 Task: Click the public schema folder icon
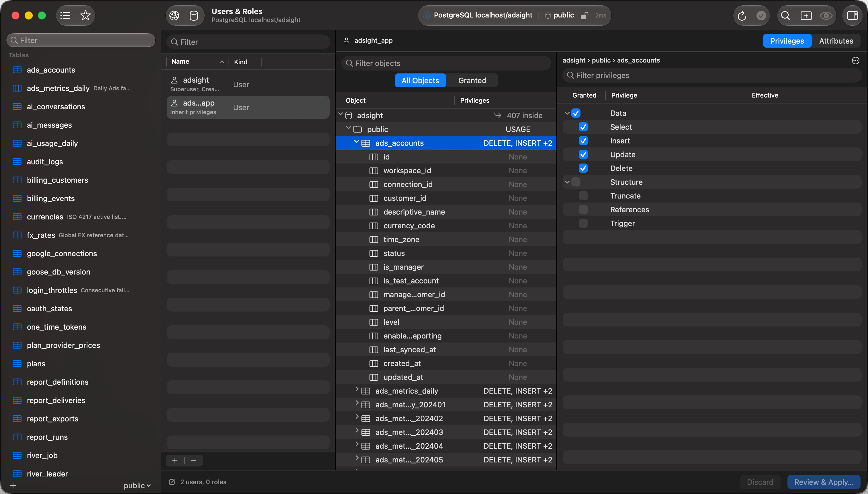pos(357,129)
